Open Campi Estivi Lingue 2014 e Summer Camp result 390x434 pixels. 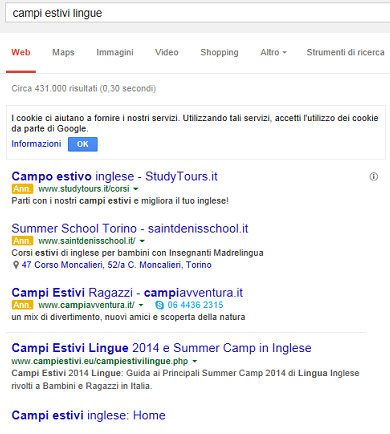pos(161,348)
